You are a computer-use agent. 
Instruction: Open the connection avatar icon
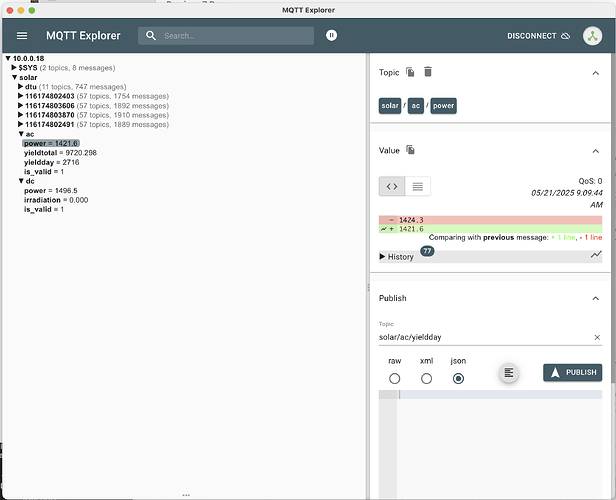coord(592,36)
